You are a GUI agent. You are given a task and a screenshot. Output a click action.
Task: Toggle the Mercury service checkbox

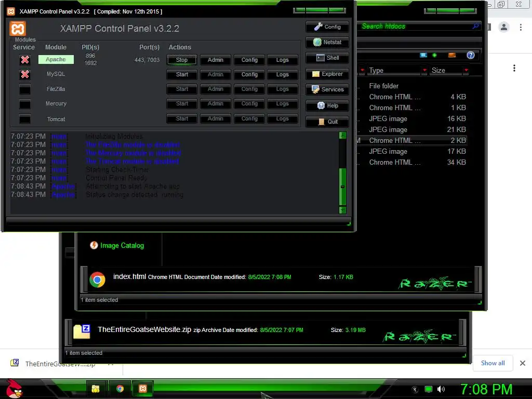click(25, 104)
